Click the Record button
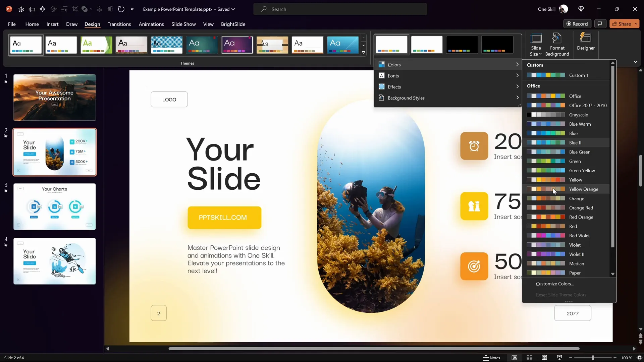This screenshot has width=644, height=362. pyautogui.click(x=577, y=24)
